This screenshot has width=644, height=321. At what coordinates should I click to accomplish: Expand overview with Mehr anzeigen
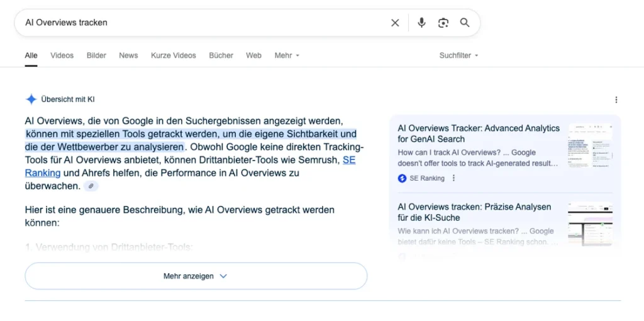pyautogui.click(x=195, y=276)
